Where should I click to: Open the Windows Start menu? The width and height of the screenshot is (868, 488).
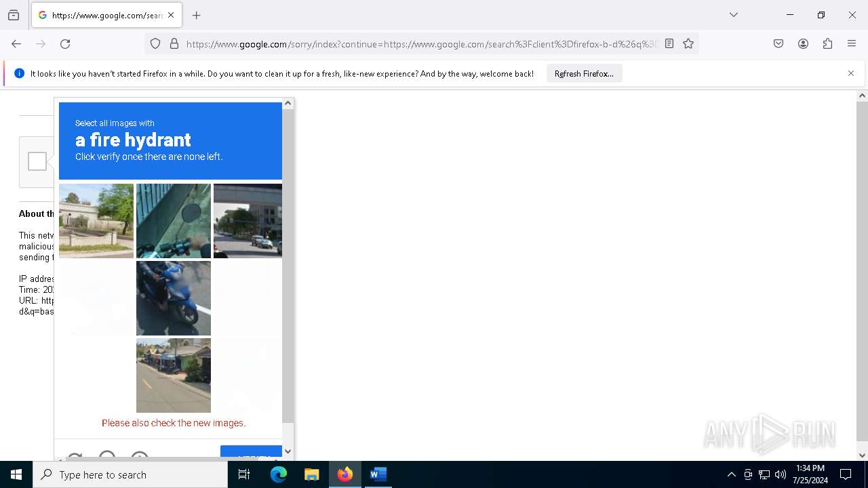click(16, 474)
